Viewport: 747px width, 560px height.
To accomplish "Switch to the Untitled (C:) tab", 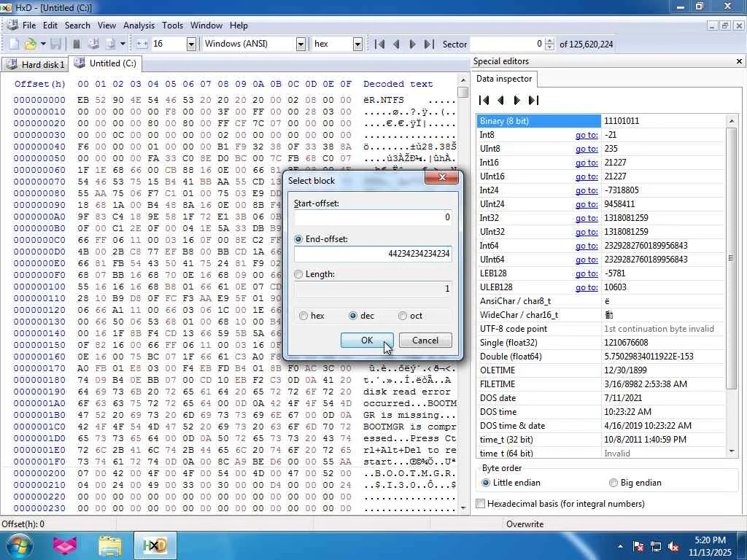I will click(105, 63).
